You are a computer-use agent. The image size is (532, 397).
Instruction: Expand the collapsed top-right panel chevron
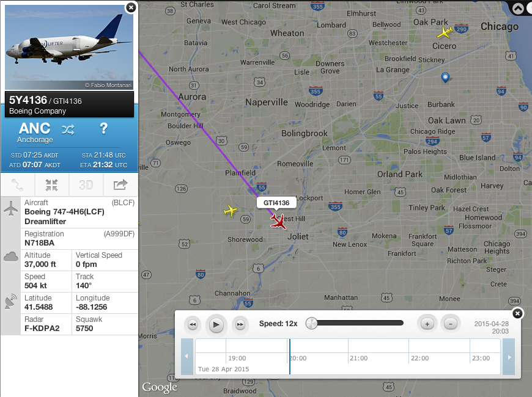click(x=518, y=9)
